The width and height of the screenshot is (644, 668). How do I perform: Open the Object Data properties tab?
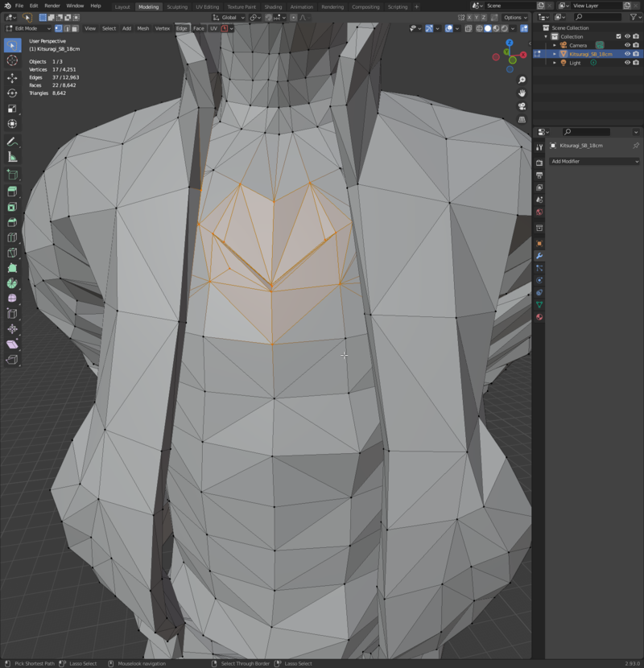[x=539, y=304]
